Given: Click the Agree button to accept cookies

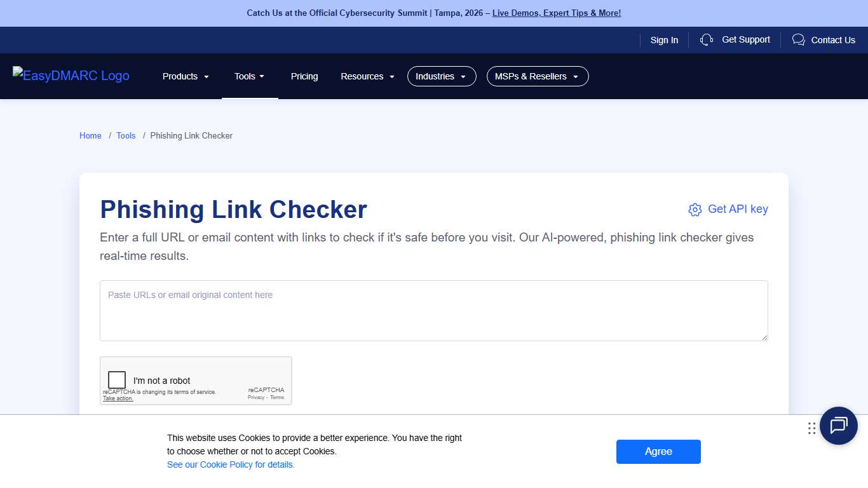Looking at the screenshot, I should pyautogui.click(x=658, y=451).
